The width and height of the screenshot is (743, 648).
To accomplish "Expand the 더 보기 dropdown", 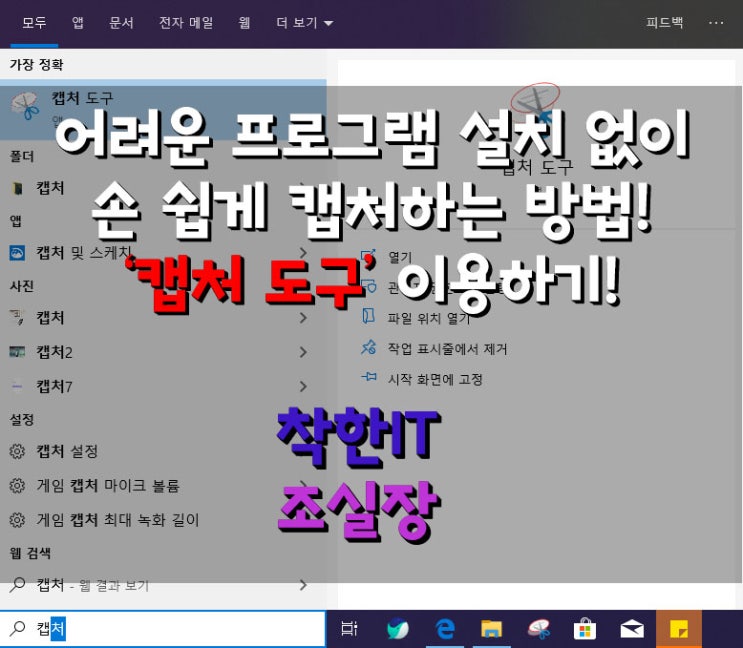I will coord(305,23).
